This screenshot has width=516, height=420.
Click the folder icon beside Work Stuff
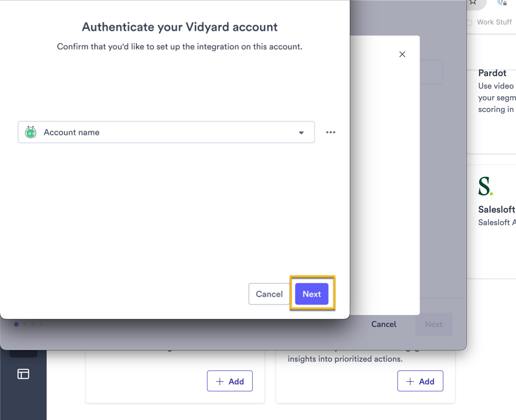pyautogui.click(x=470, y=22)
